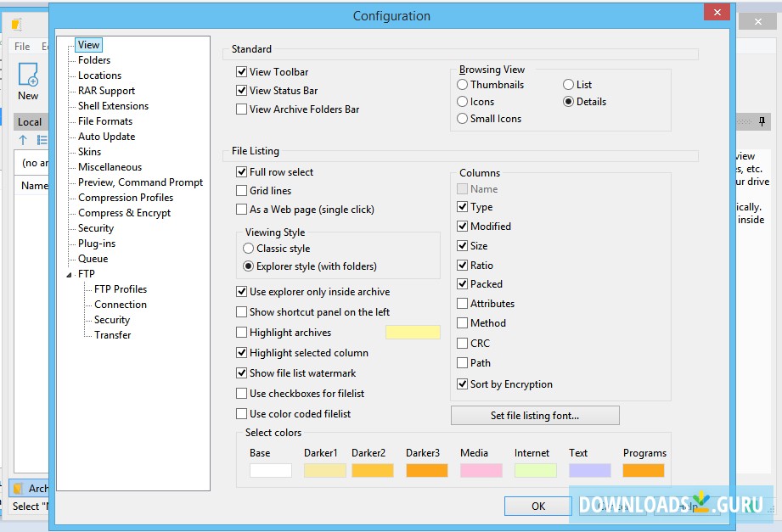Change the Media pink color swatch
This screenshot has height=532, width=782.
(x=481, y=470)
